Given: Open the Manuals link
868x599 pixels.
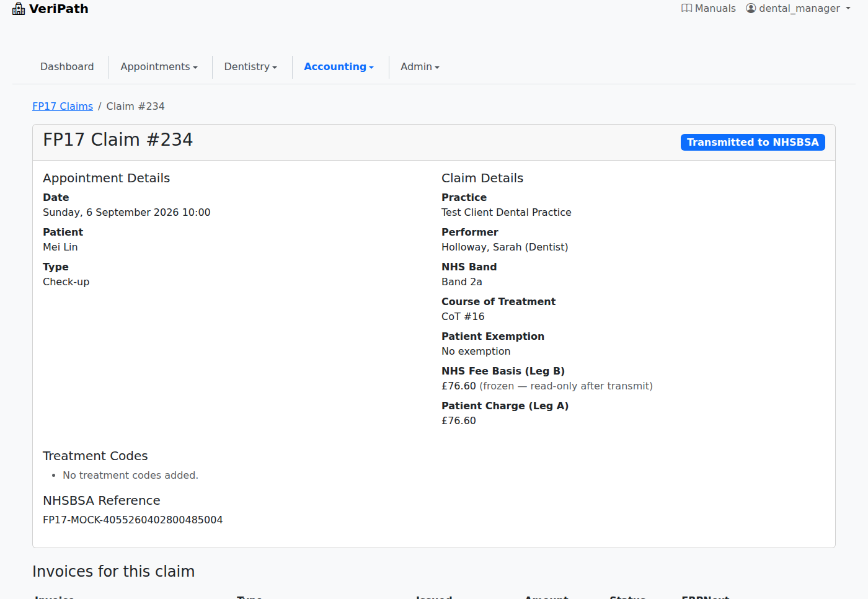Looking at the screenshot, I should [x=709, y=8].
